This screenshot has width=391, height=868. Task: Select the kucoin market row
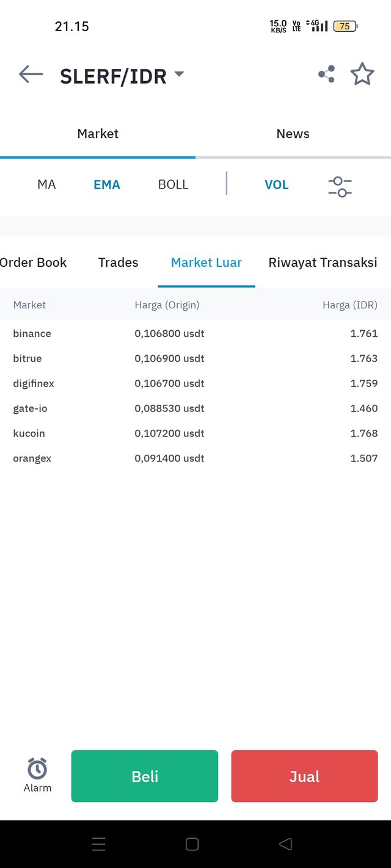click(195, 433)
